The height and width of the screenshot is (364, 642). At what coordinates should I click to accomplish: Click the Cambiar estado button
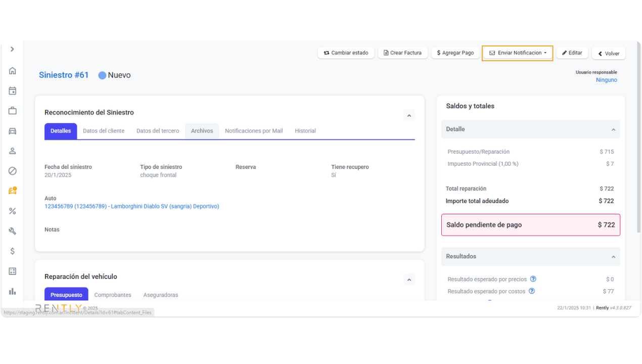coord(346,53)
